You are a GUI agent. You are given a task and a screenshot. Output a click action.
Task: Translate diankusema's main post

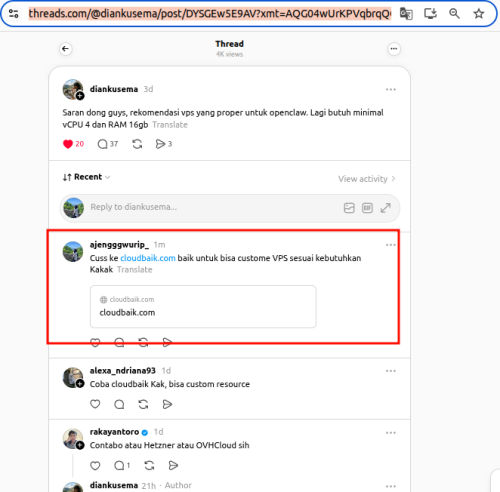[x=170, y=125]
